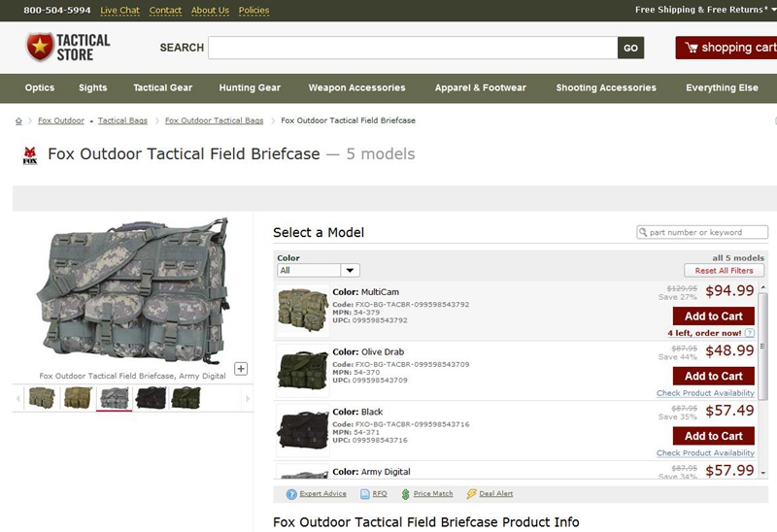Click the Expert Advice question icon
This screenshot has width=777, height=532.
[291, 494]
